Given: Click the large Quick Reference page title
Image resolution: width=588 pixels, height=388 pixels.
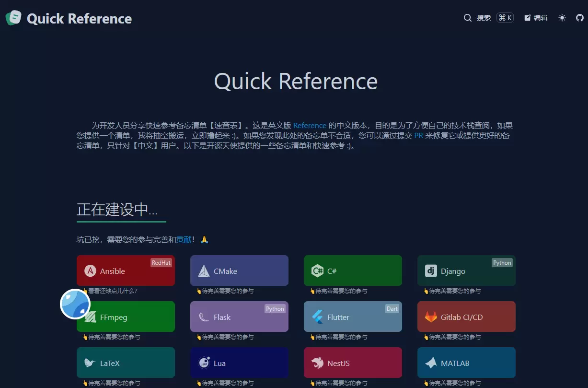Looking at the screenshot, I should click(x=296, y=81).
